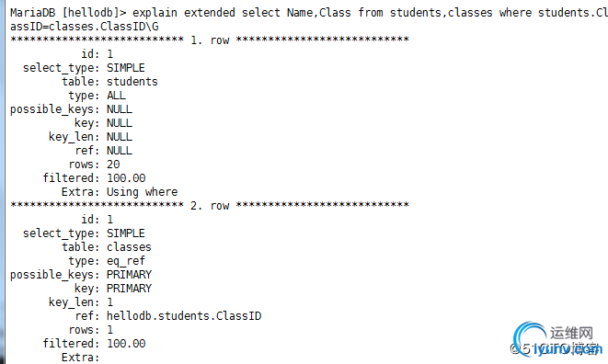Select the table value 'classes'
The image size is (608, 364).
(129, 247)
